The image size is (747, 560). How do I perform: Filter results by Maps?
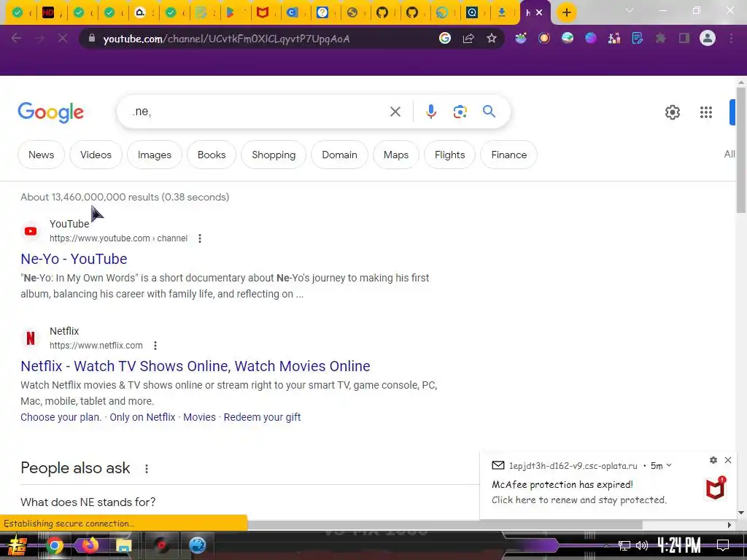tap(396, 155)
